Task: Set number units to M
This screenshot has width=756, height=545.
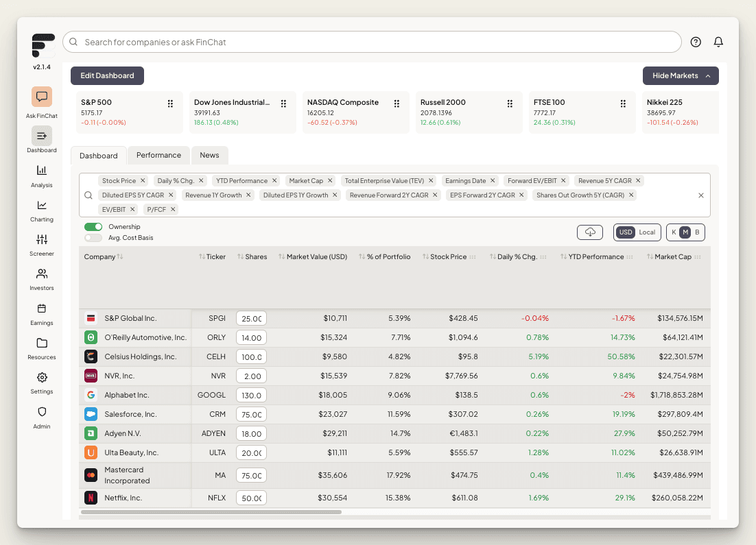Action: (685, 232)
